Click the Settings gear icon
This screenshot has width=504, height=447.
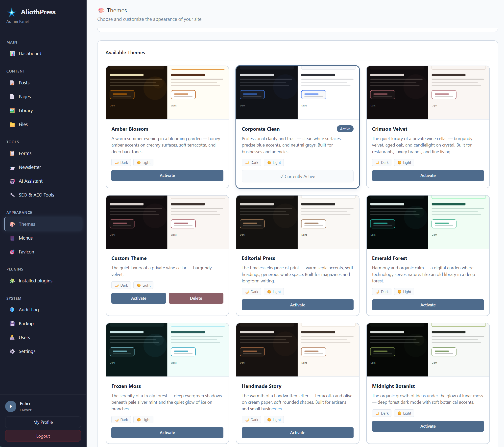[x=12, y=351]
